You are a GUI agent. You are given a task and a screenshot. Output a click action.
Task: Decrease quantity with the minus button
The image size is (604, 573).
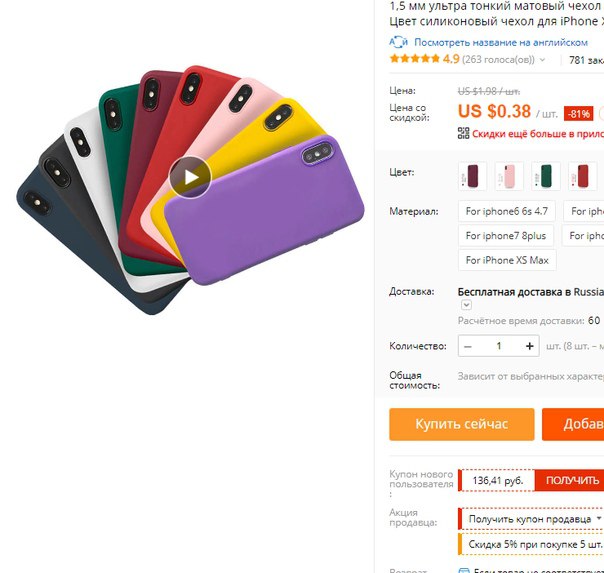tap(468, 346)
